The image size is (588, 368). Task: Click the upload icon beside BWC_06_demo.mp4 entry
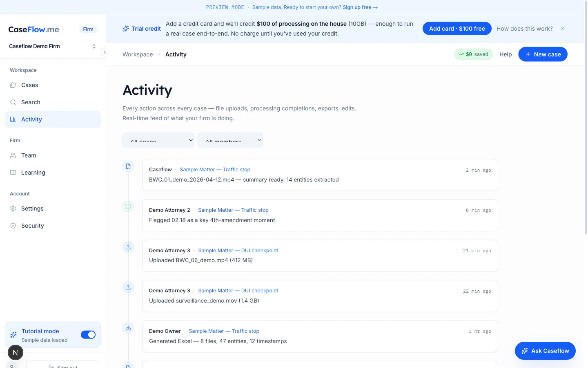coord(128,247)
